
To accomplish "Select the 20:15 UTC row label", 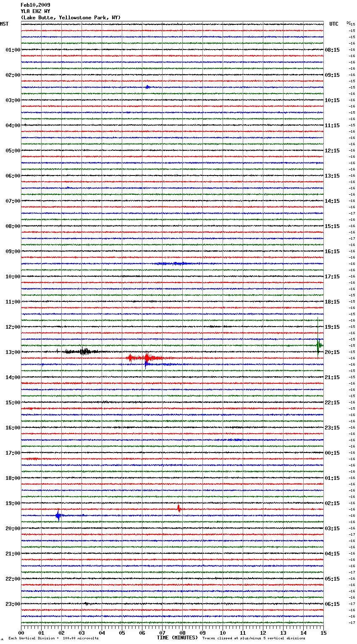I will tap(332, 352).
